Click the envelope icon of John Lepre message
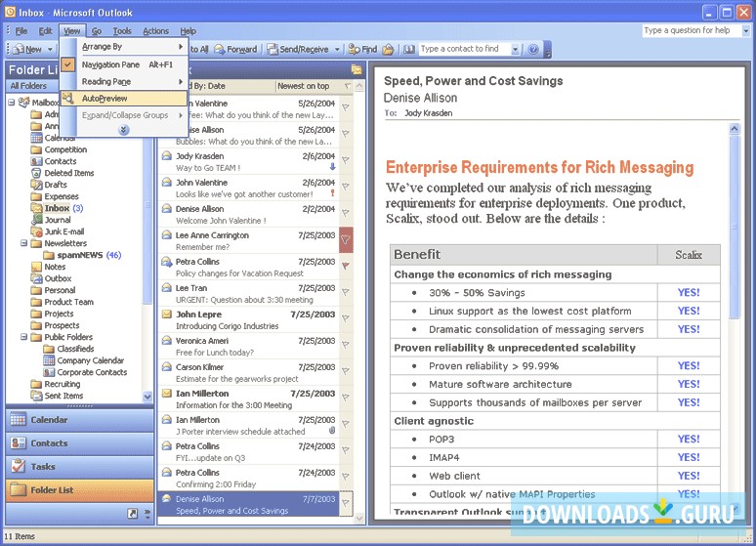The image size is (756, 546). (167, 314)
